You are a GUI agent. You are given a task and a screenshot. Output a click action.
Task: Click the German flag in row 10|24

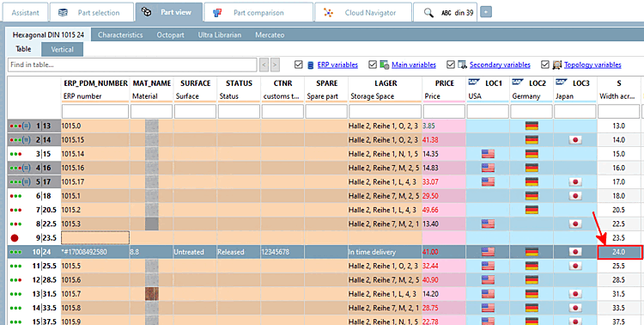tap(532, 252)
